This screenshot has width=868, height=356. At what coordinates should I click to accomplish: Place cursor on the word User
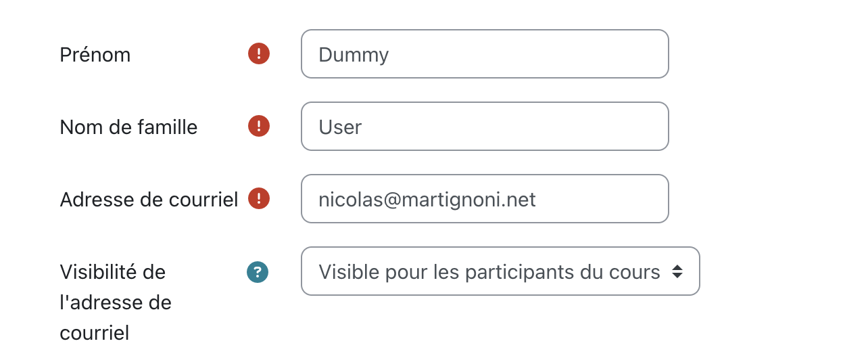340,127
